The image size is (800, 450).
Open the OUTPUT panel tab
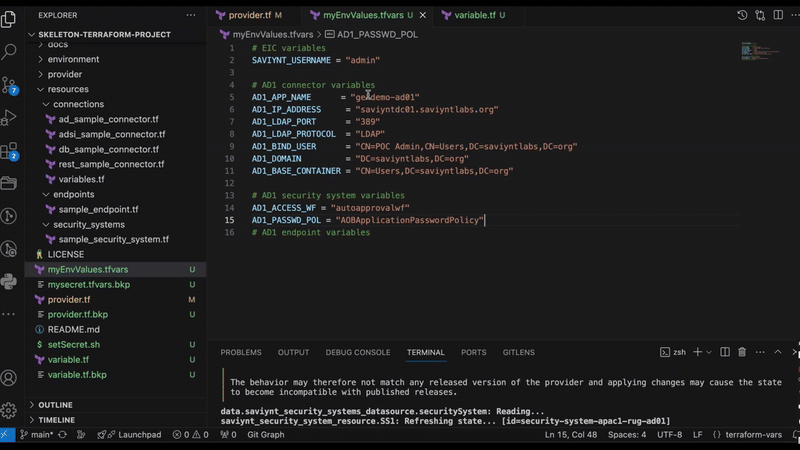tap(293, 352)
